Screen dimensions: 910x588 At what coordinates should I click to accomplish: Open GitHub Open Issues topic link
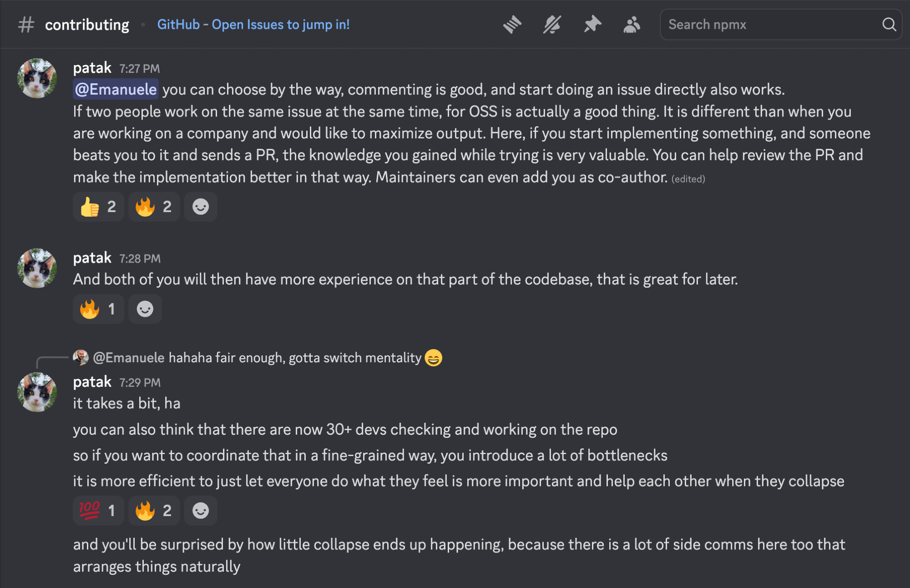[253, 25]
